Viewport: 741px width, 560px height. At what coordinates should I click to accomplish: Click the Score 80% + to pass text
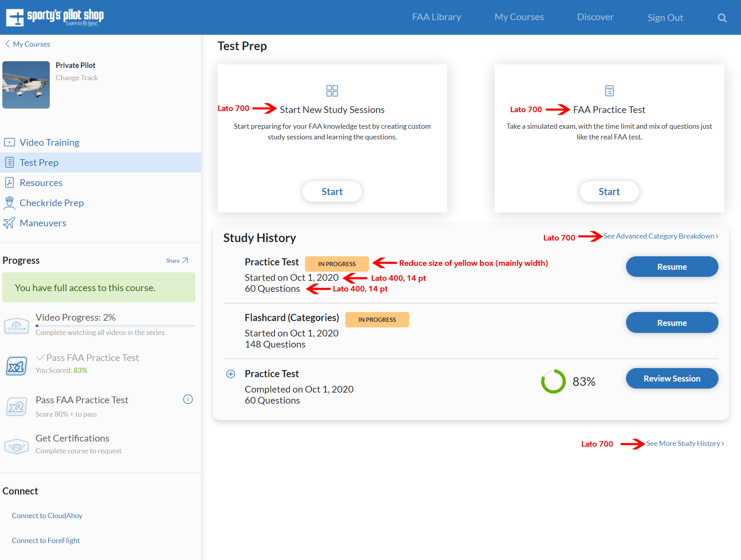[x=66, y=414]
